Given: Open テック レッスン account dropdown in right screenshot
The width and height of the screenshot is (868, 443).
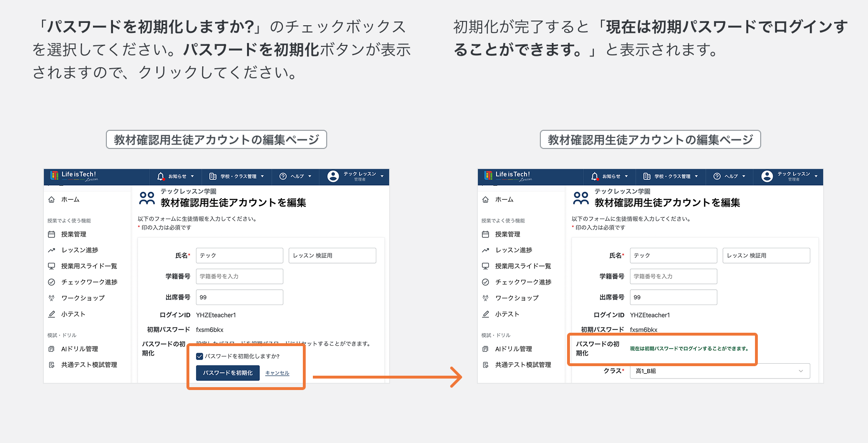Looking at the screenshot, I should 816,177.
